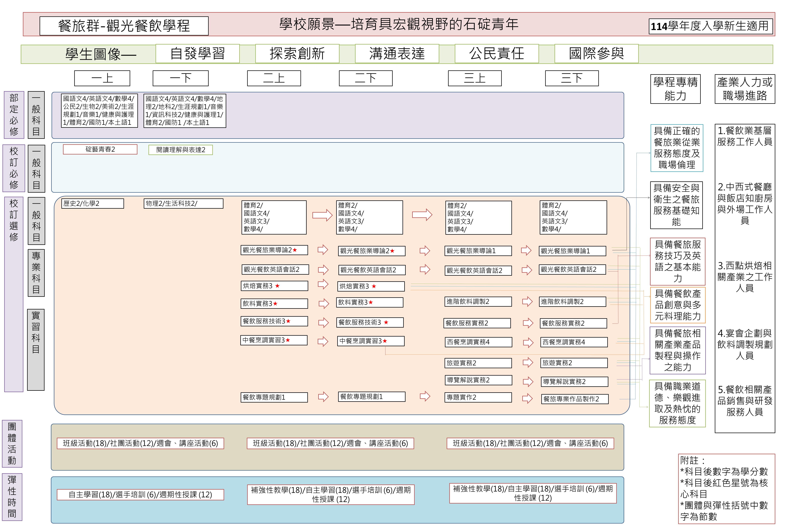The image size is (798, 532).
Task: Click the arrow between the 導覽解說實務2 boxes
Action: (x=528, y=382)
